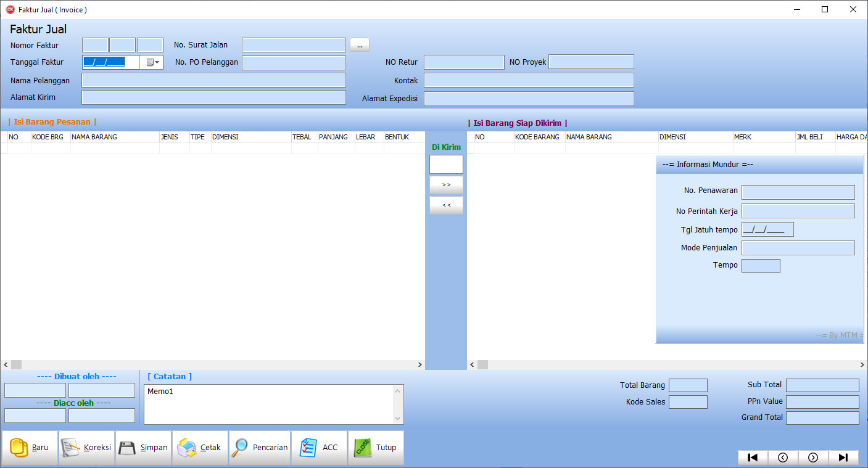Click the Baru new invoice button
This screenshot has height=468, width=868.
(x=30, y=447)
